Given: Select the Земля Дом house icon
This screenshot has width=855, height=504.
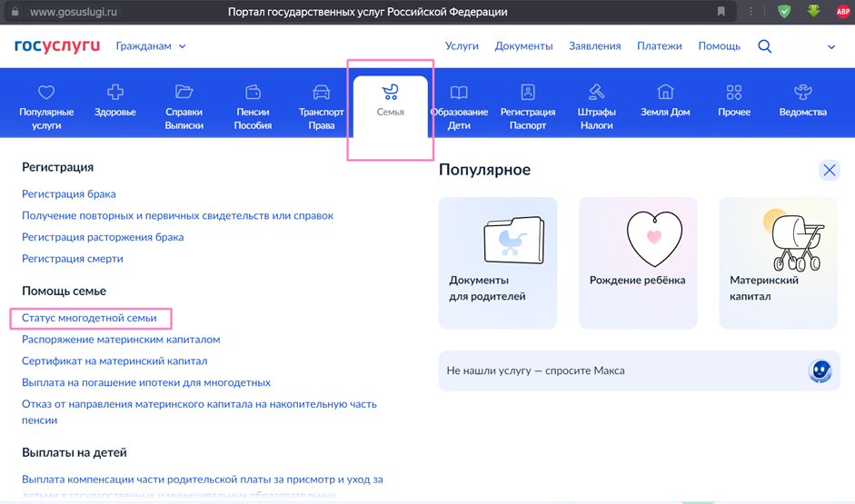Looking at the screenshot, I should pos(665,92).
